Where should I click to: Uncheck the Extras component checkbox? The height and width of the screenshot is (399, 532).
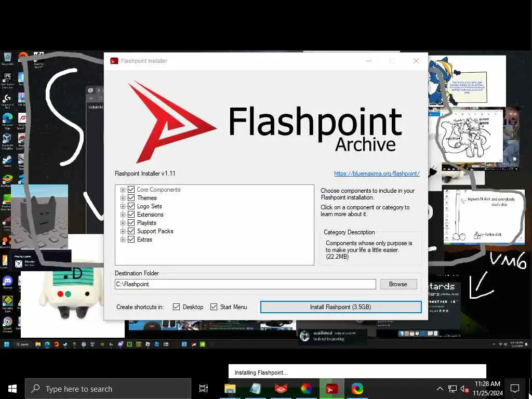(131, 240)
